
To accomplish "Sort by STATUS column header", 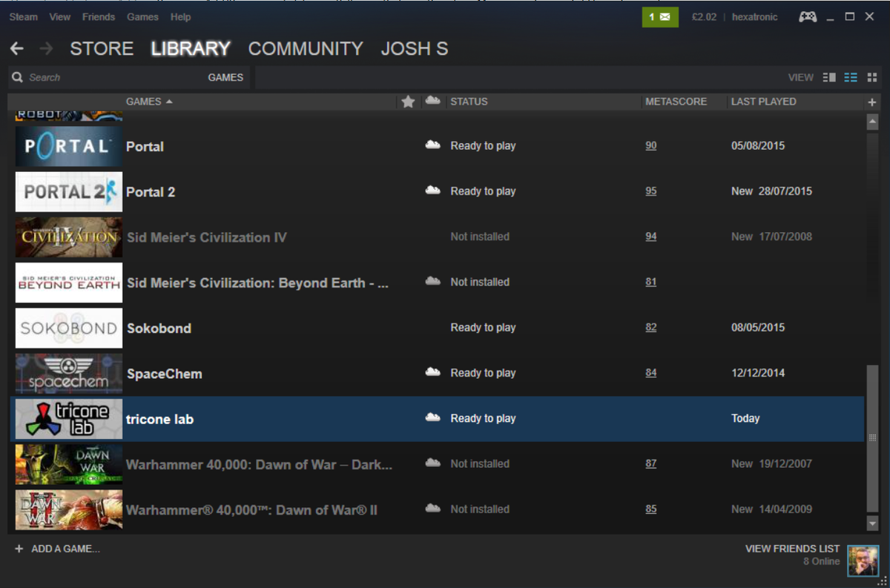I will [469, 102].
